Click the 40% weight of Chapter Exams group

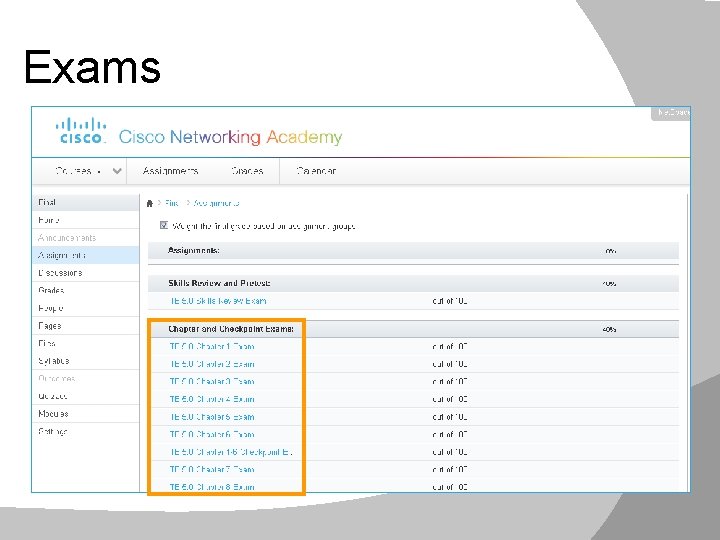[x=609, y=329]
